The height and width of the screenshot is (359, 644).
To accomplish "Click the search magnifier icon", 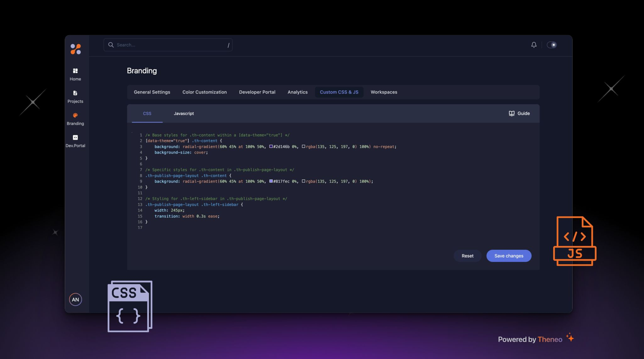I will [x=111, y=45].
